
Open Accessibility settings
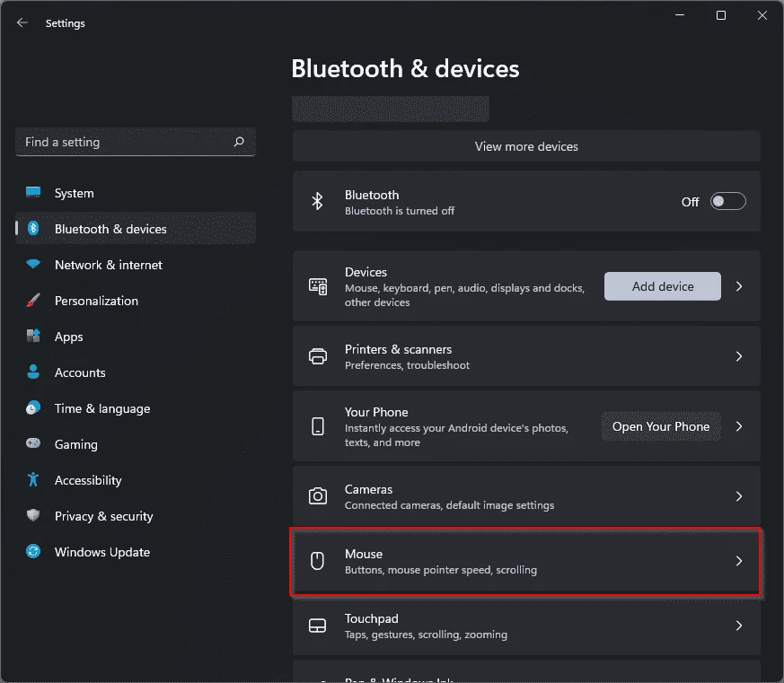point(136,480)
